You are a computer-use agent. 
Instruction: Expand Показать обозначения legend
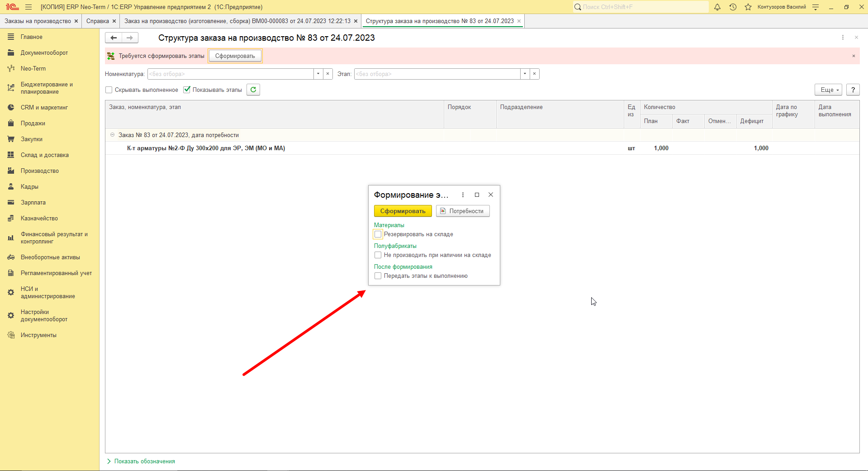pyautogui.click(x=141, y=461)
